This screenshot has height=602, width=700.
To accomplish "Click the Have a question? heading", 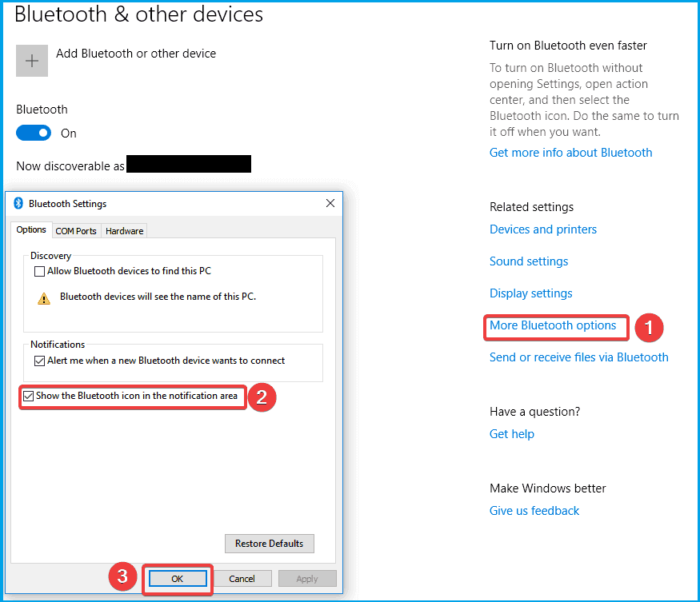I will tap(535, 411).
